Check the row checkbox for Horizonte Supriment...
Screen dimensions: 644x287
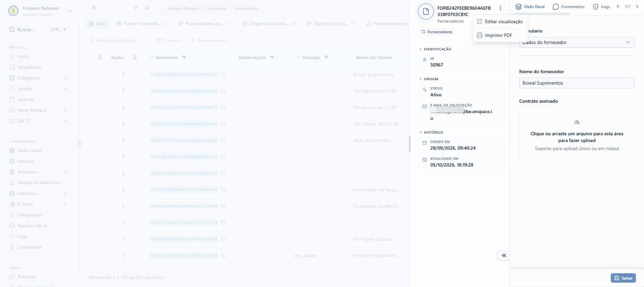(x=90, y=255)
